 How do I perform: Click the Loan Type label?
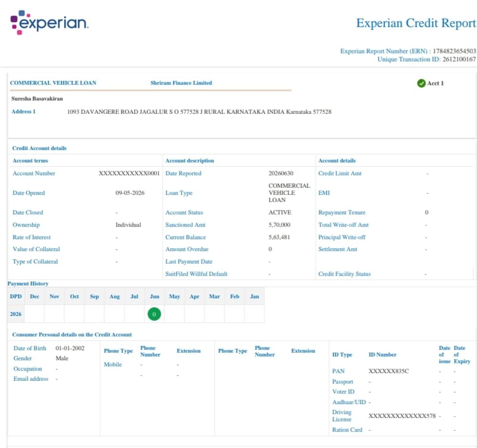179,193
